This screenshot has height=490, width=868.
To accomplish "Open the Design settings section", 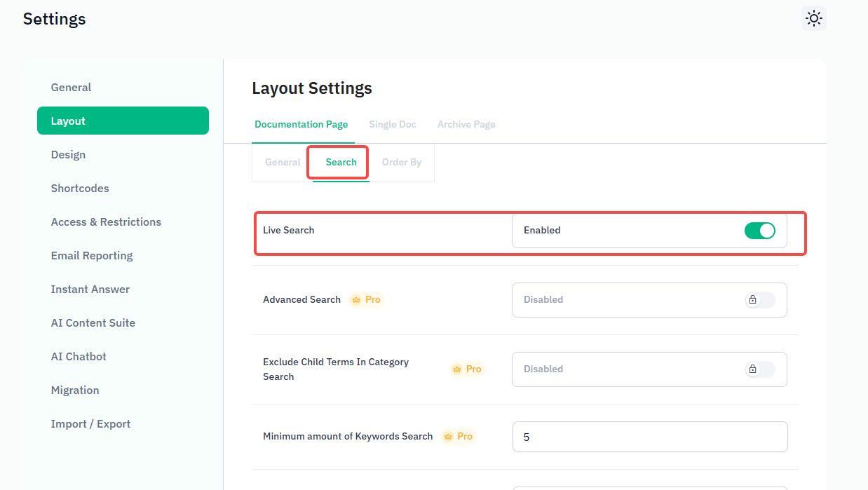I will point(68,155).
